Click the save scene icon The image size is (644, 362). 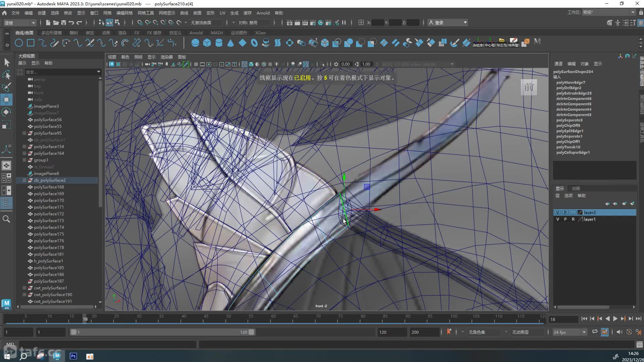click(x=63, y=22)
